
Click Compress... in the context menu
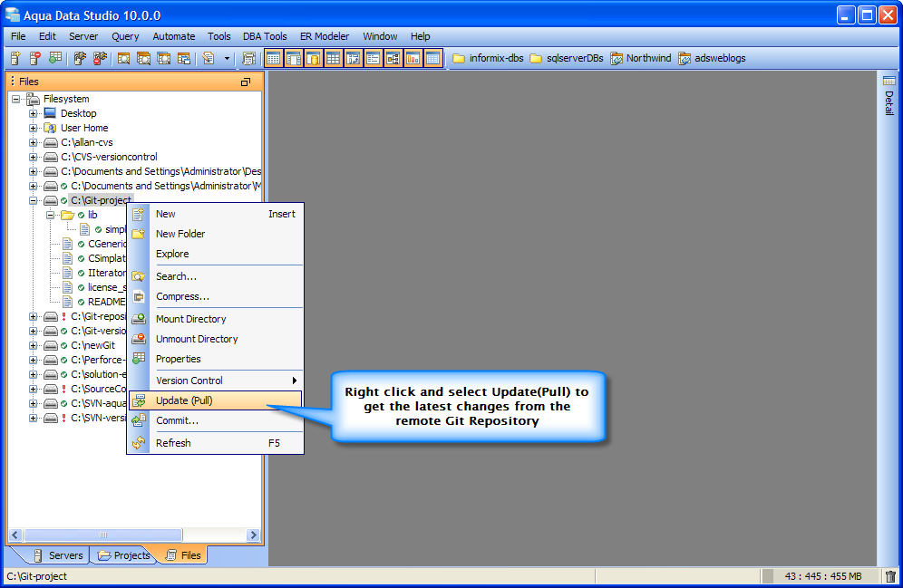216,296
